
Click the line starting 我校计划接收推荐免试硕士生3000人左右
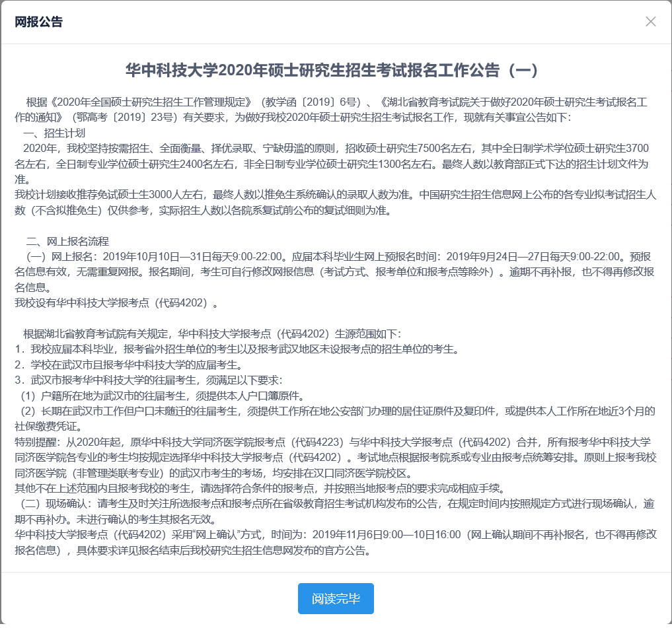336,203
